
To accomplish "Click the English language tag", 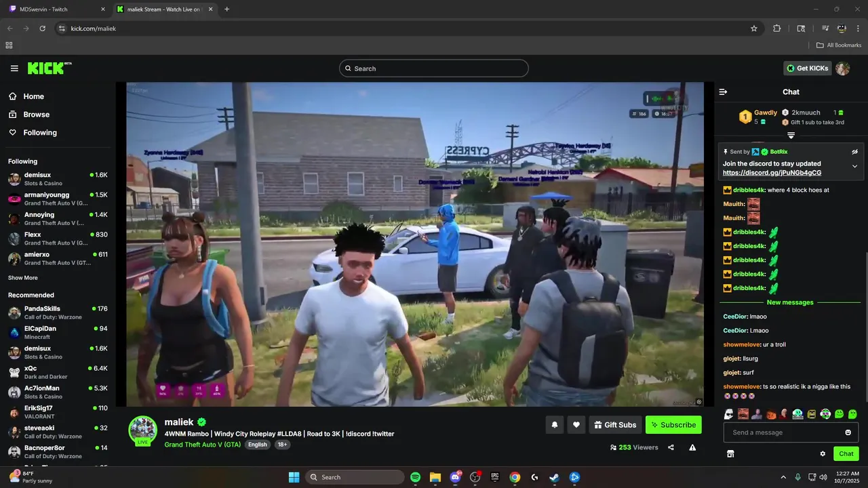I will [257, 445].
